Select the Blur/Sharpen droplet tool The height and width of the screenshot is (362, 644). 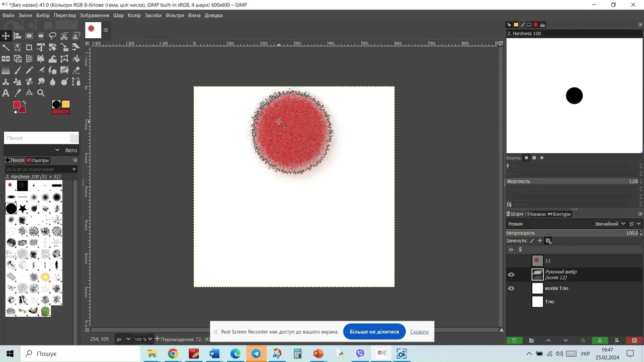pos(52,82)
